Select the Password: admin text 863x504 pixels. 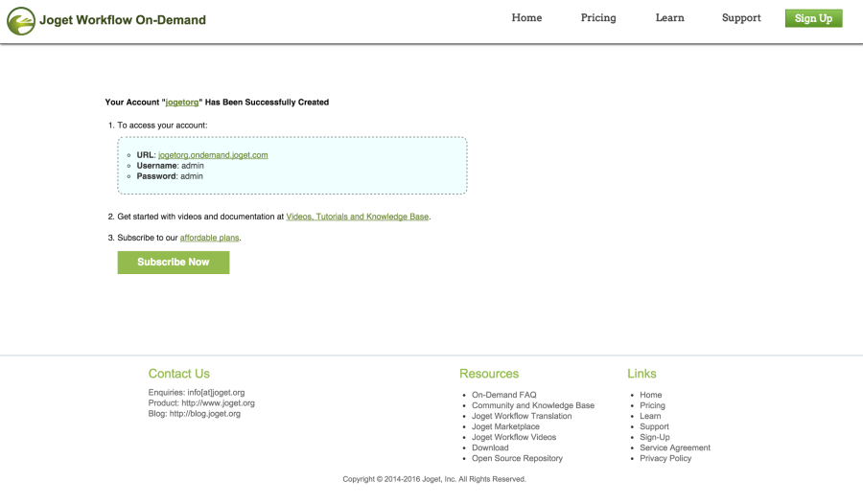click(170, 176)
